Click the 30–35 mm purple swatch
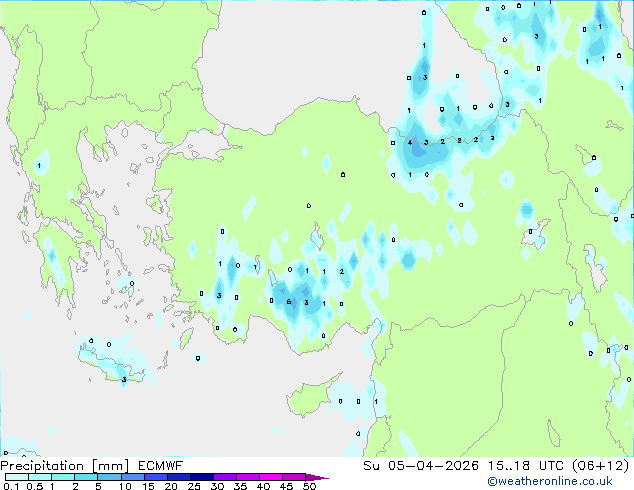Screen dimensions: 634x490 pos(224,477)
